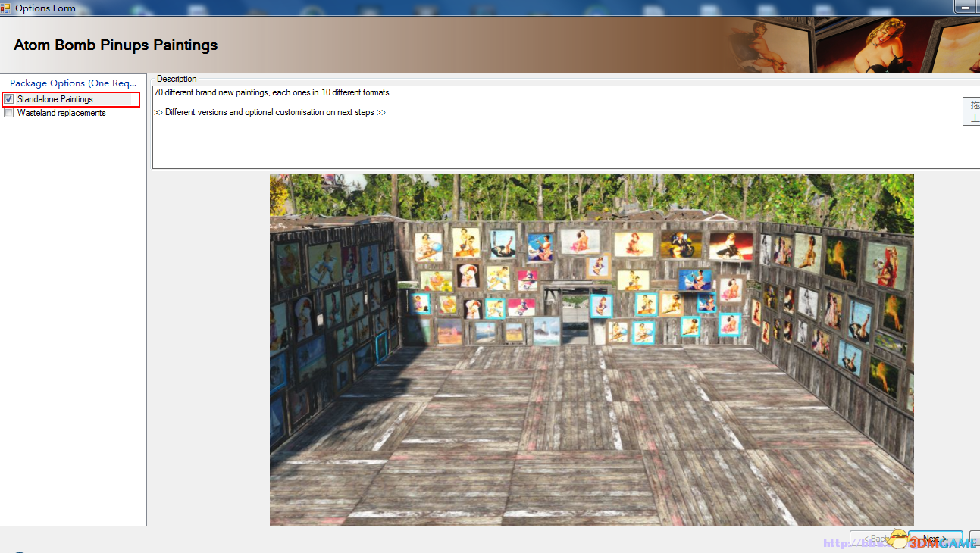The height and width of the screenshot is (553, 980).
Task: Click the pinup banner image in header
Action: (x=855, y=45)
